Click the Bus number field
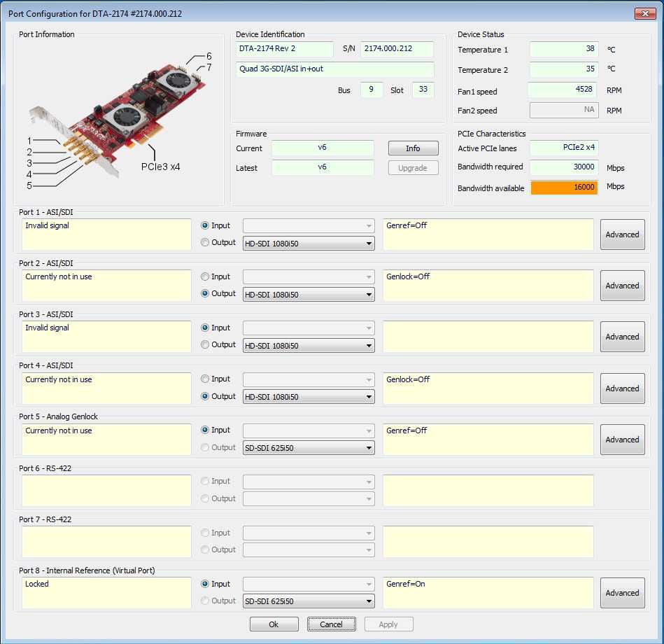Screen dimensions: 664x644 372,90
